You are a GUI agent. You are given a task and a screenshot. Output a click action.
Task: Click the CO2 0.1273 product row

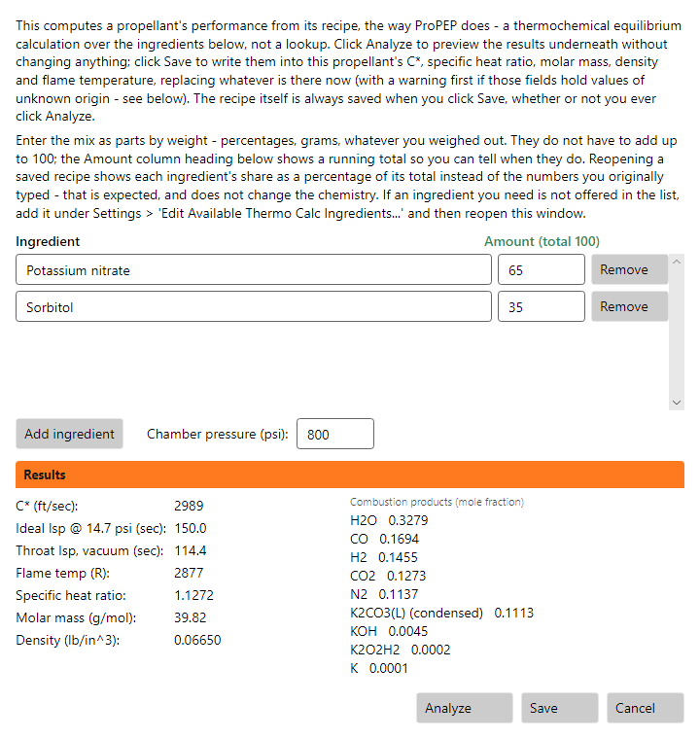[x=388, y=576]
